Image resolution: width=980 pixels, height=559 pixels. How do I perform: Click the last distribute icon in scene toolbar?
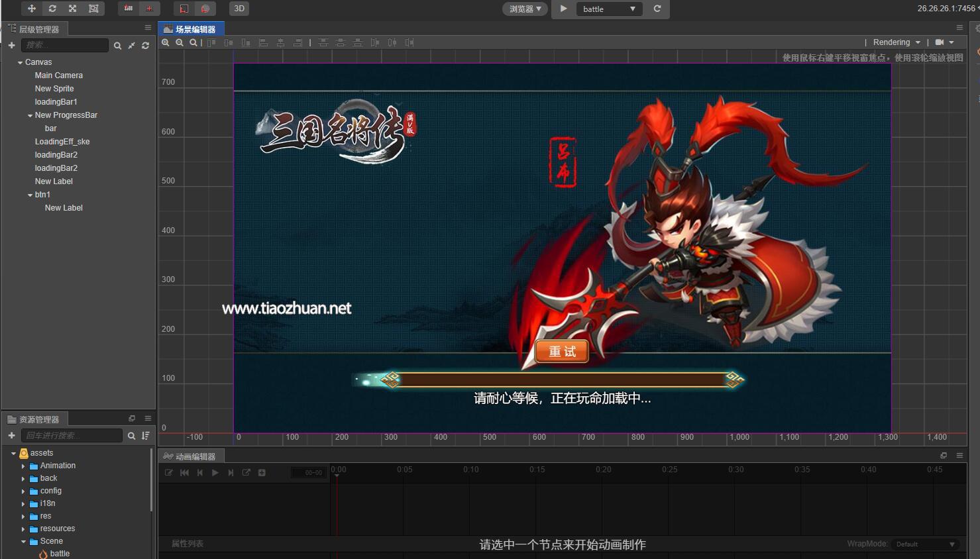pos(409,42)
